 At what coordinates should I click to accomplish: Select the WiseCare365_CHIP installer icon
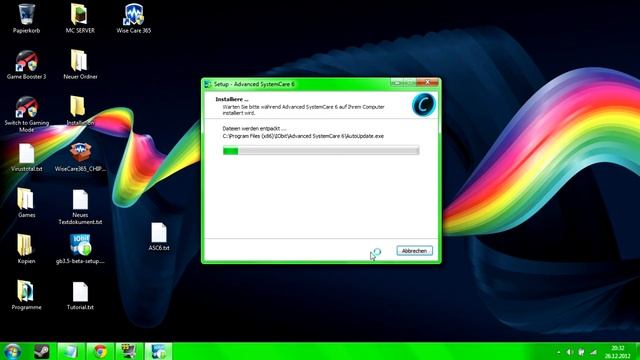(80, 157)
